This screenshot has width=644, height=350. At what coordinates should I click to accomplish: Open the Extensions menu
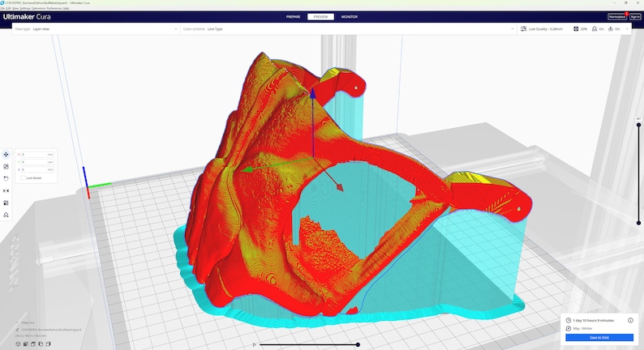pos(38,8)
